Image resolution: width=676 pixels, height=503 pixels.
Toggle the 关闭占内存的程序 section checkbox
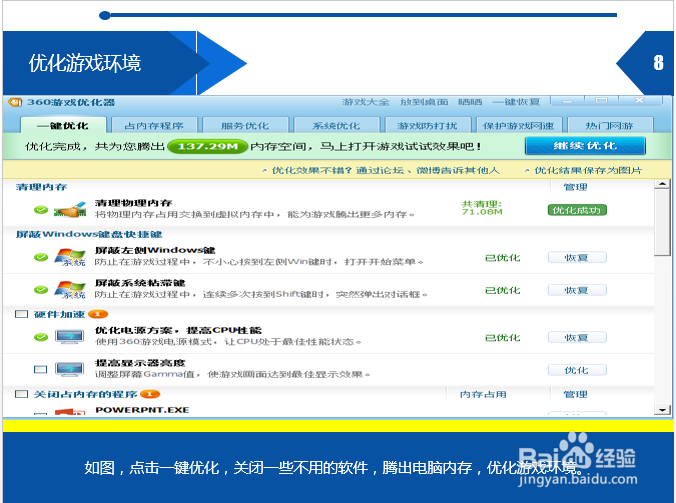(22, 394)
